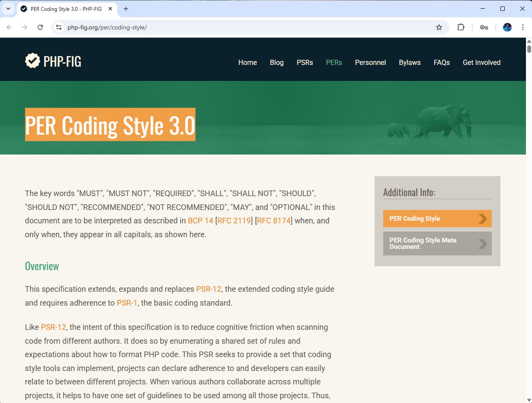Viewport: 532px width, 403px height.
Task: Open the Get Involved nav item
Action: (x=481, y=62)
